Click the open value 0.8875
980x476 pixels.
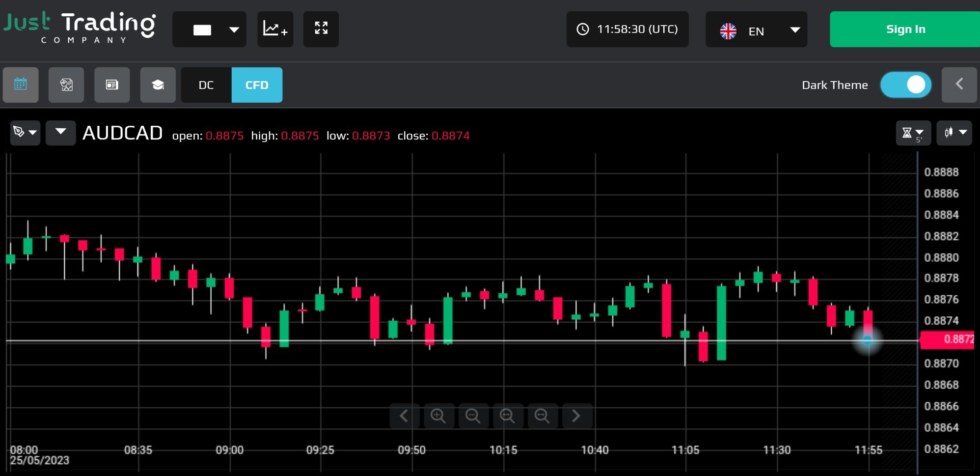pos(224,136)
